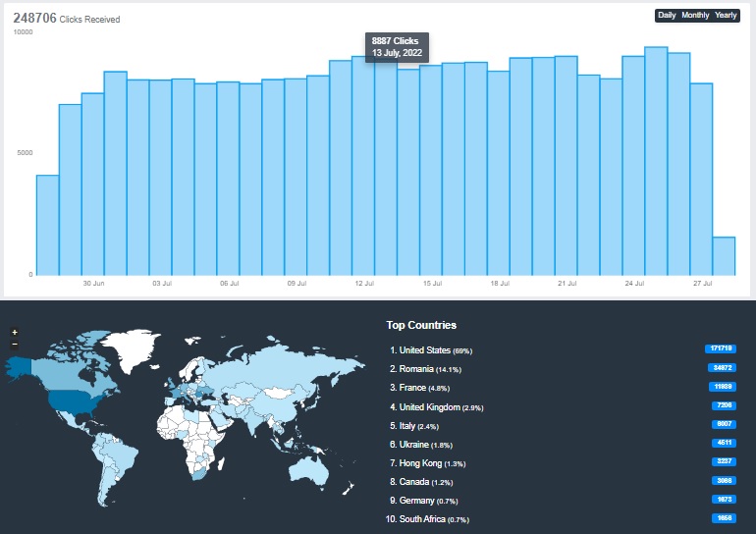756x534 pixels.
Task: Click the 171718 clicks badge
Action: click(x=721, y=348)
